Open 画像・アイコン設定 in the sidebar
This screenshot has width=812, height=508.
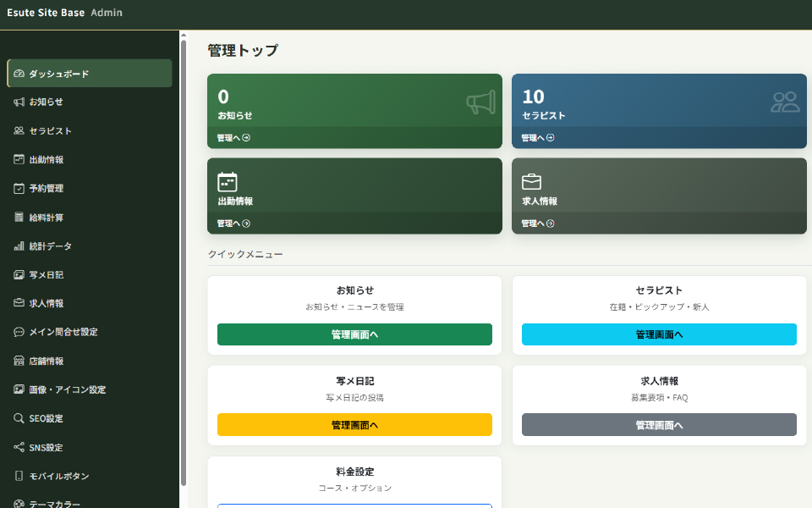(x=90, y=389)
